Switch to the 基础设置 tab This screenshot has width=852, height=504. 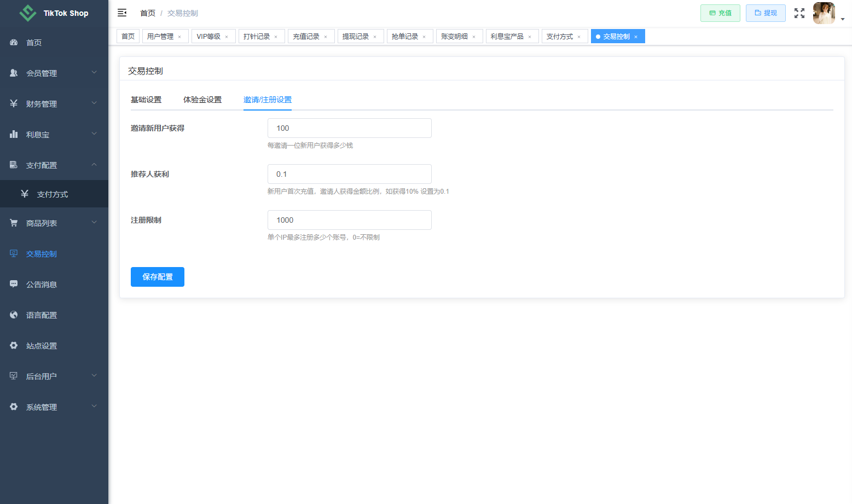(146, 100)
